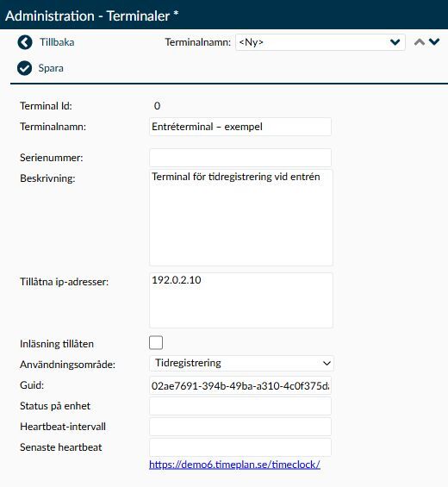Click the Status på enhet label
This screenshot has width=448, height=487.
(55, 406)
